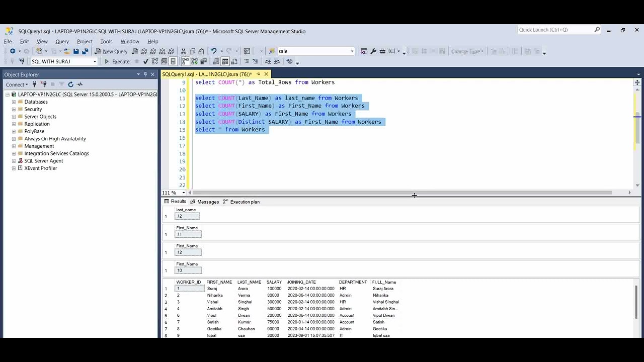Click the Change Connection icon
Image resolution: width=644 pixels, height=362 pixels.
[22, 61]
